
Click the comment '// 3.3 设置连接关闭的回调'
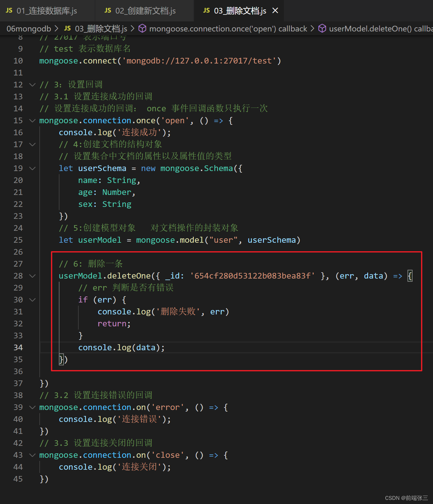96,443
